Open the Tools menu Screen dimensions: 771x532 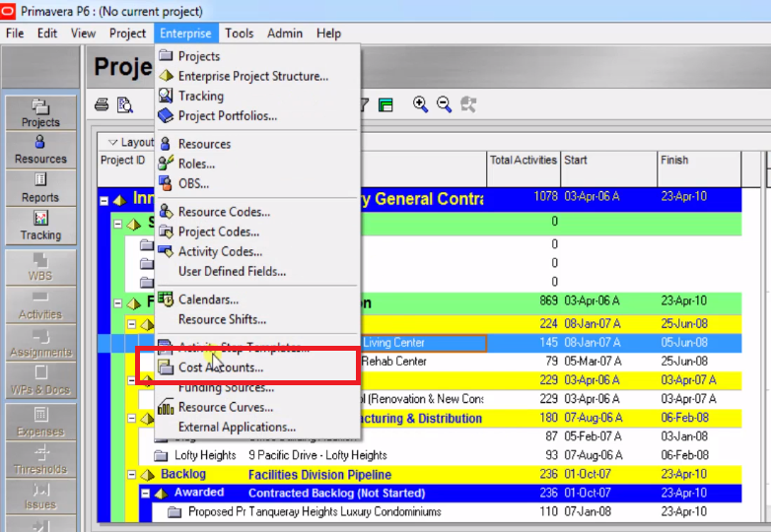239,33
